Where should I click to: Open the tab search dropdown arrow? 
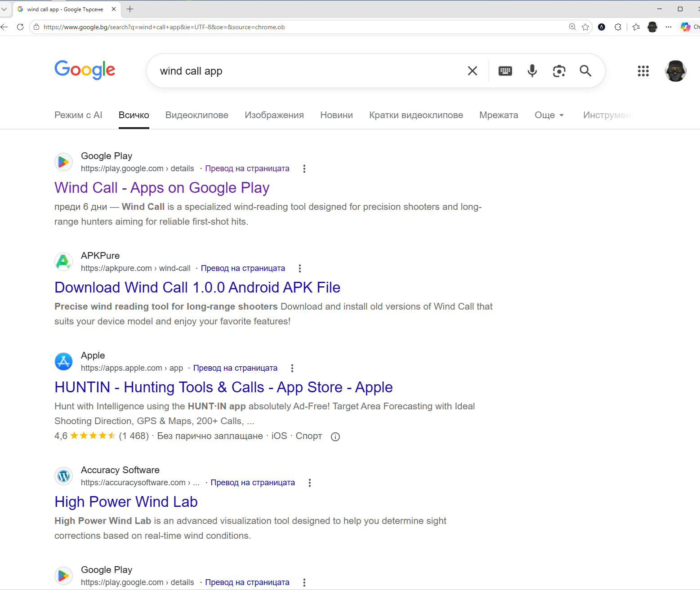(x=4, y=9)
